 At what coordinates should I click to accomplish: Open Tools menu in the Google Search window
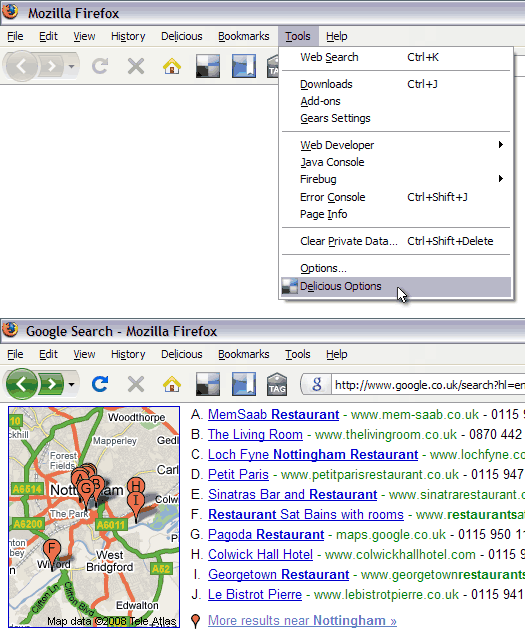[x=298, y=354]
